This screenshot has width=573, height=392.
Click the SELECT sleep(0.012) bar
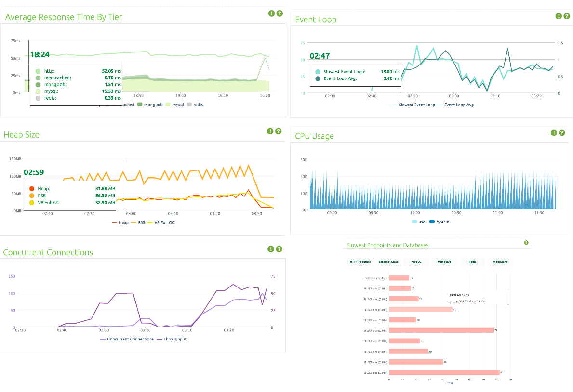[x=404, y=299]
